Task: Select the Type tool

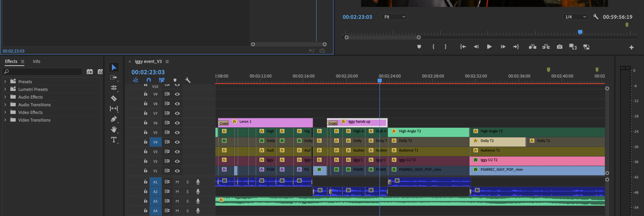Action: [114, 140]
